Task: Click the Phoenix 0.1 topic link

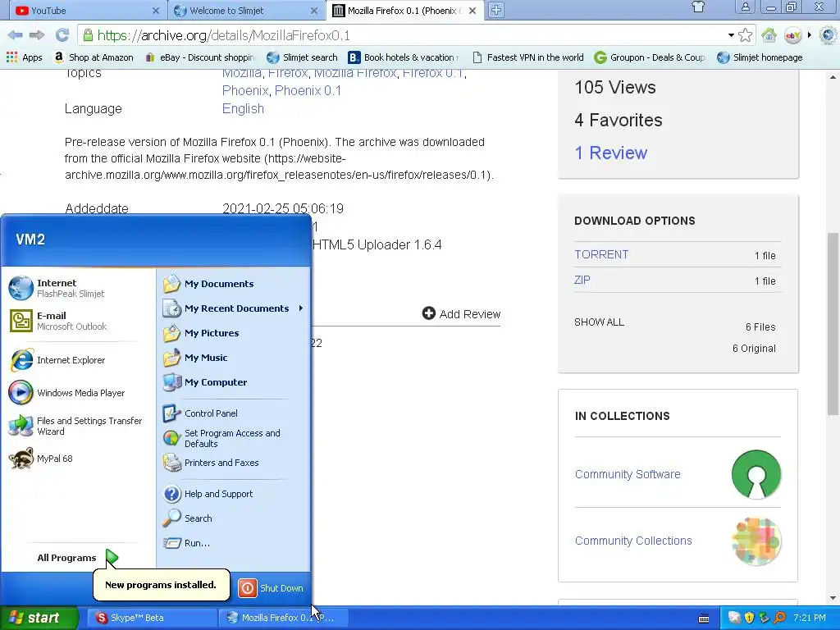Action: pyautogui.click(x=308, y=90)
